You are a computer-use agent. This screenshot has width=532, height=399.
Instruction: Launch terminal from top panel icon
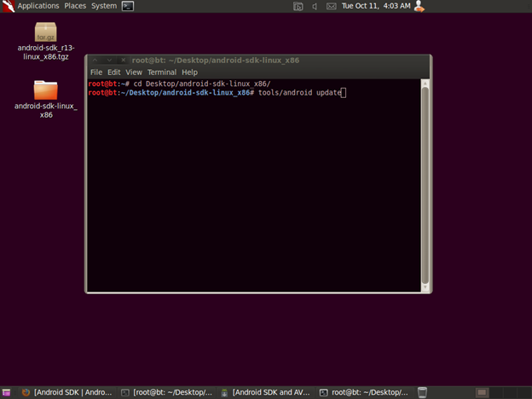[128, 6]
